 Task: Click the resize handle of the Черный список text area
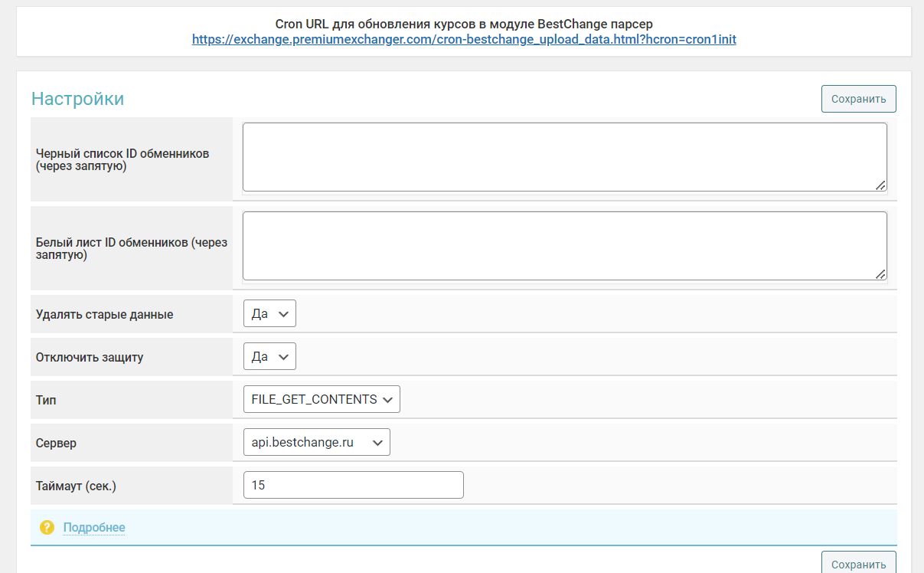click(x=880, y=185)
